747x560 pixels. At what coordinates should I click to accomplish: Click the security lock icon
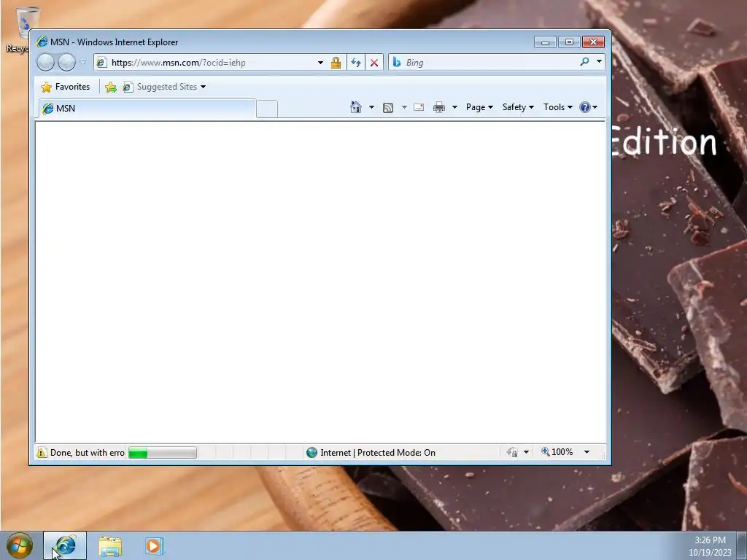(336, 63)
